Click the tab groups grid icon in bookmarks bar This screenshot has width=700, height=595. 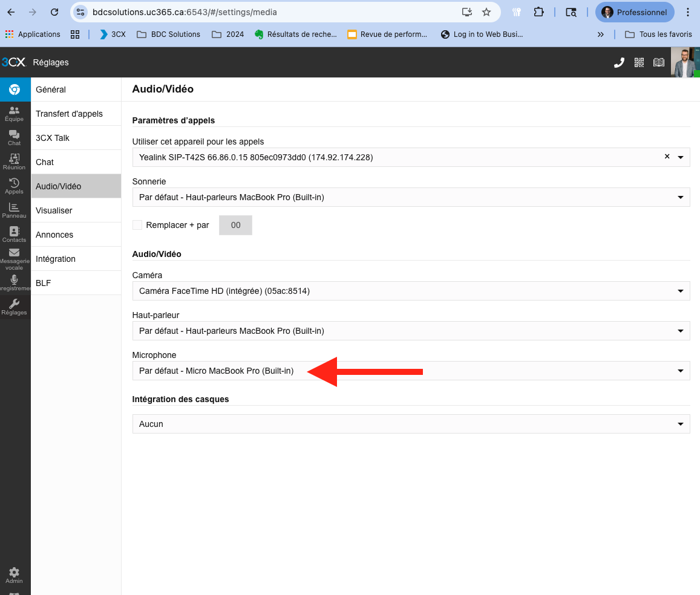(75, 34)
